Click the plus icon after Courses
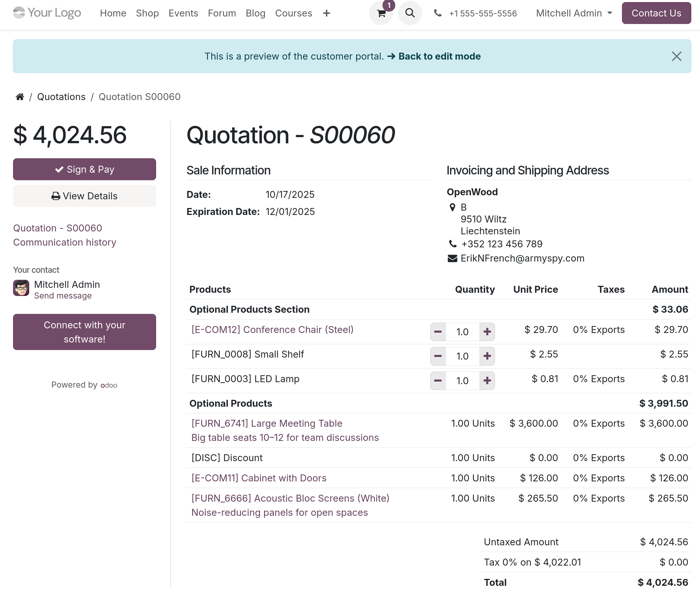 click(326, 13)
